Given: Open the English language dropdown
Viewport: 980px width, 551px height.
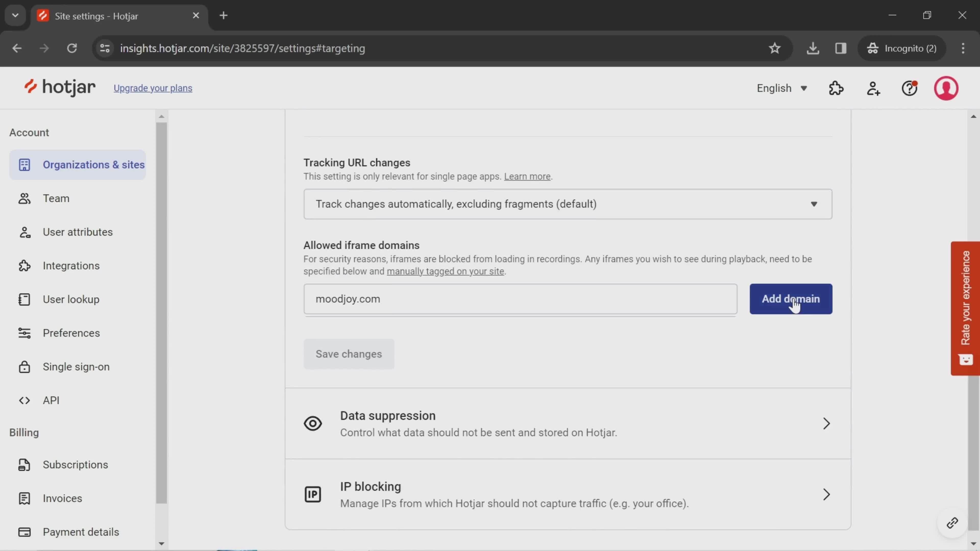Looking at the screenshot, I should [782, 88].
